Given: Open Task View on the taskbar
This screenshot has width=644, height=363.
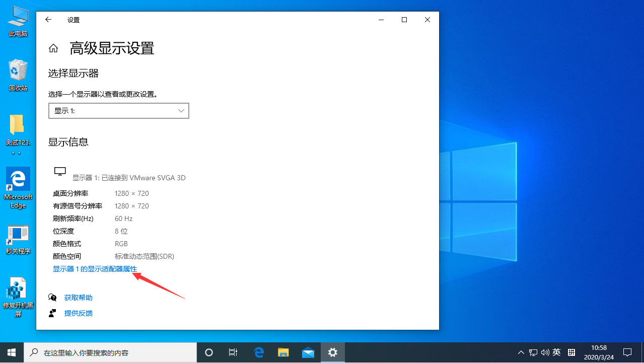Looking at the screenshot, I should pyautogui.click(x=233, y=352).
